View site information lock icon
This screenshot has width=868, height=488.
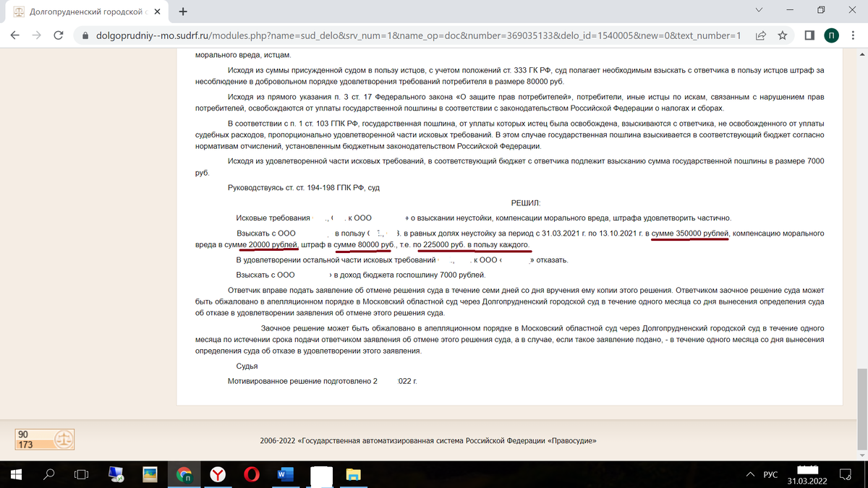click(85, 35)
